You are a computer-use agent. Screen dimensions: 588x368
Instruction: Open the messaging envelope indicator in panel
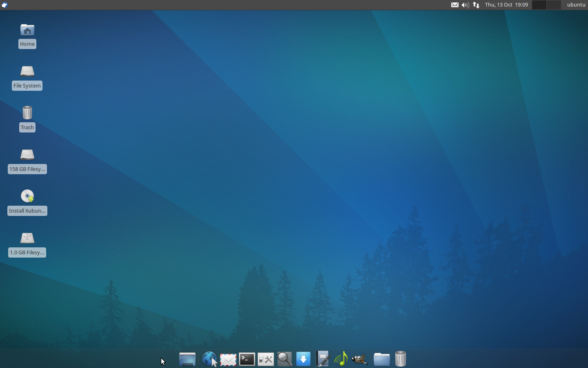454,5
